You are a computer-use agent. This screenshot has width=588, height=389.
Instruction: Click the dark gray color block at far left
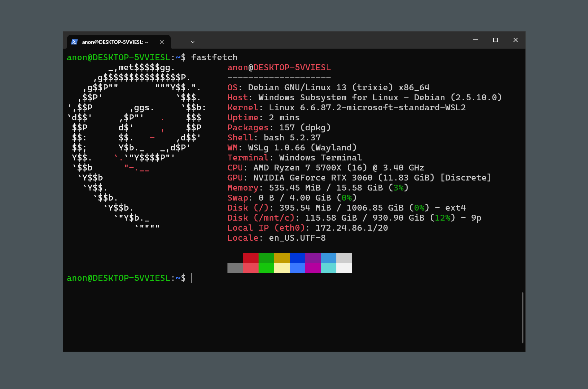[x=235, y=268]
